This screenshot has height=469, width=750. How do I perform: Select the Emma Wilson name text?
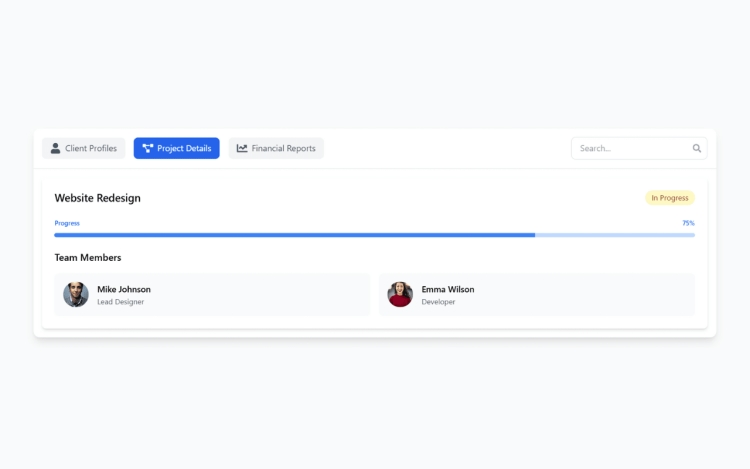(x=448, y=289)
